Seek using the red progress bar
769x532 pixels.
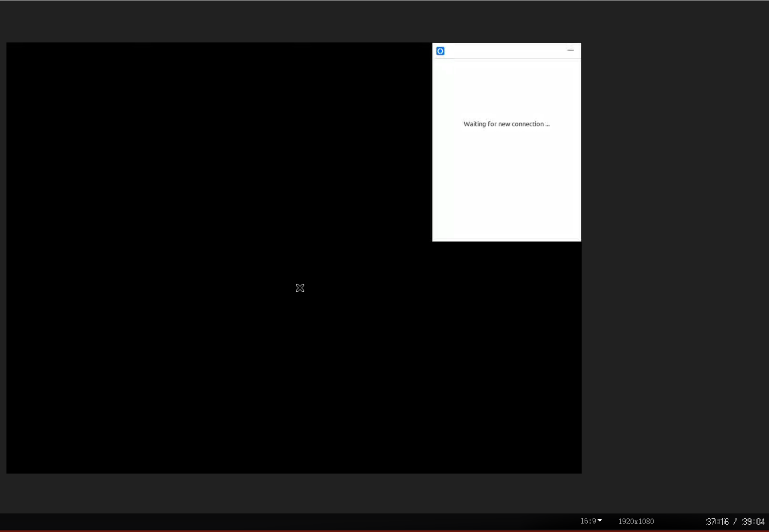(384, 531)
